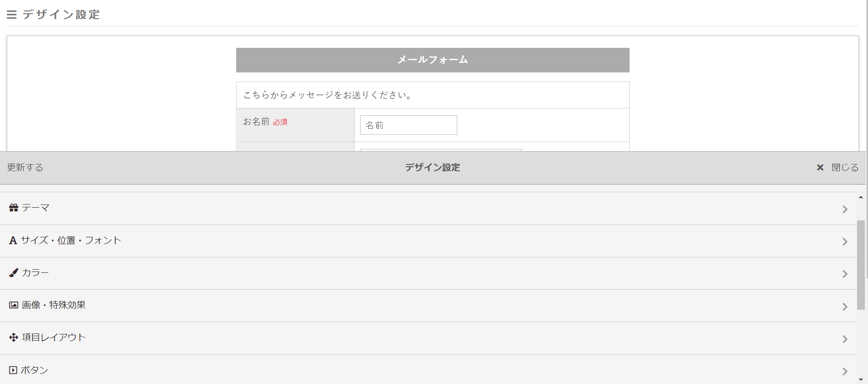Expand サイズ・位置・フォント chevron arrow
The width and height of the screenshot is (868, 384).
click(845, 241)
